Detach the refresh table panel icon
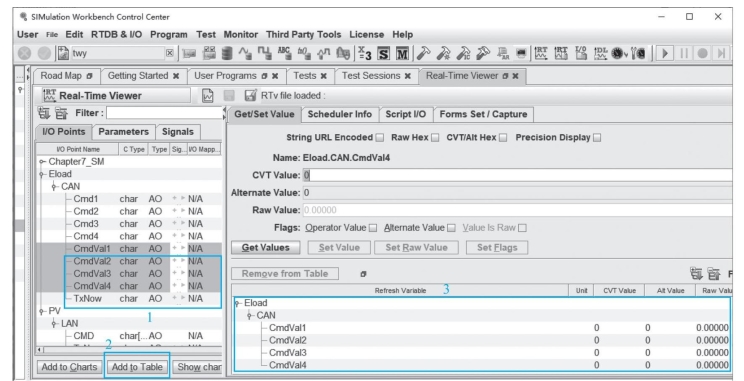The width and height of the screenshot is (744, 381). 363,274
